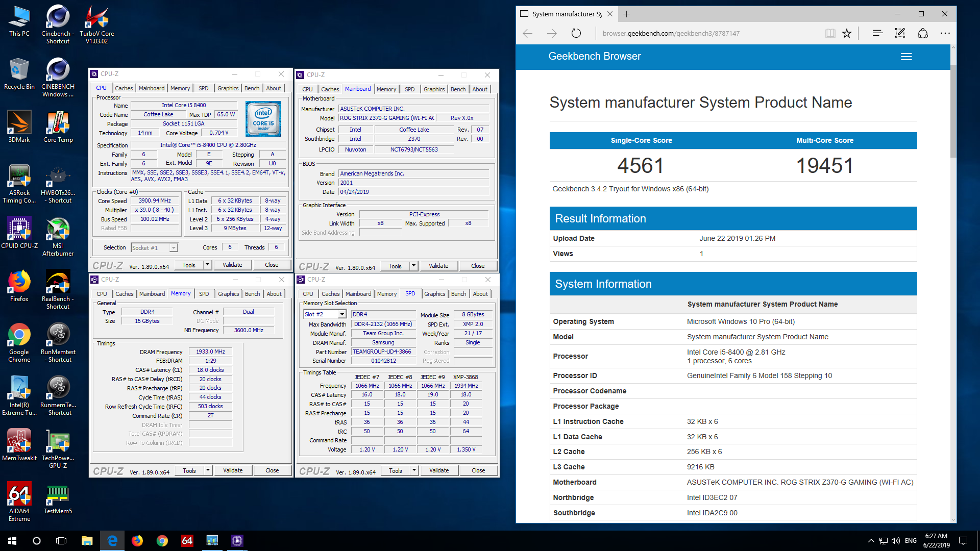Viewport: 980px width, 551px height.
Task: Open Edge reading view icon
Action: click(830, 33)
